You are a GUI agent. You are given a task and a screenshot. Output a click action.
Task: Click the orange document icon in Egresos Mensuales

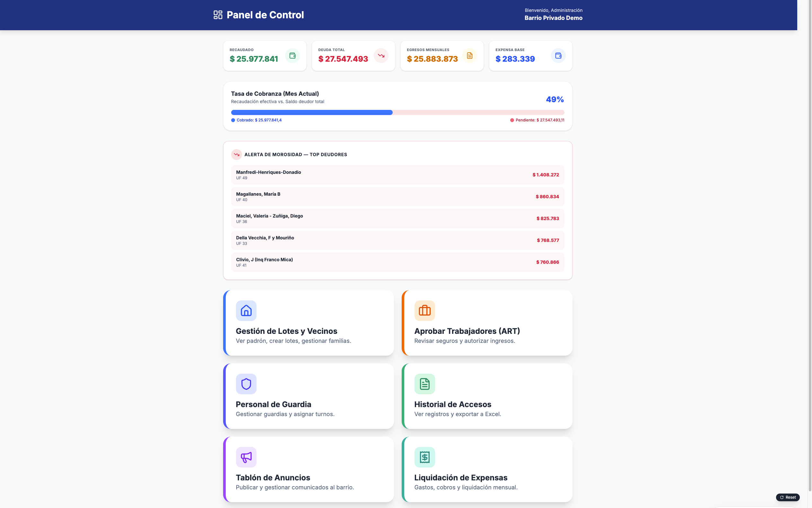tap(470, 56)
